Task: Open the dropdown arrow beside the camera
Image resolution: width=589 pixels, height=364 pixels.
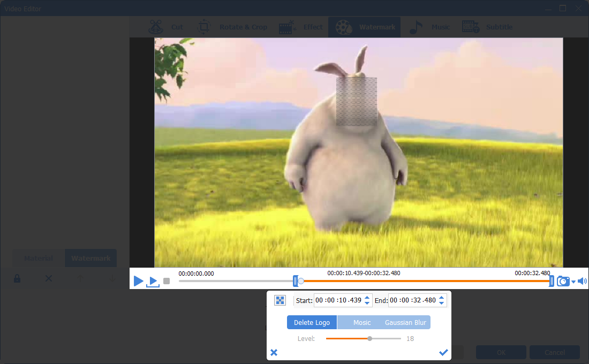Action: (573, 282)
